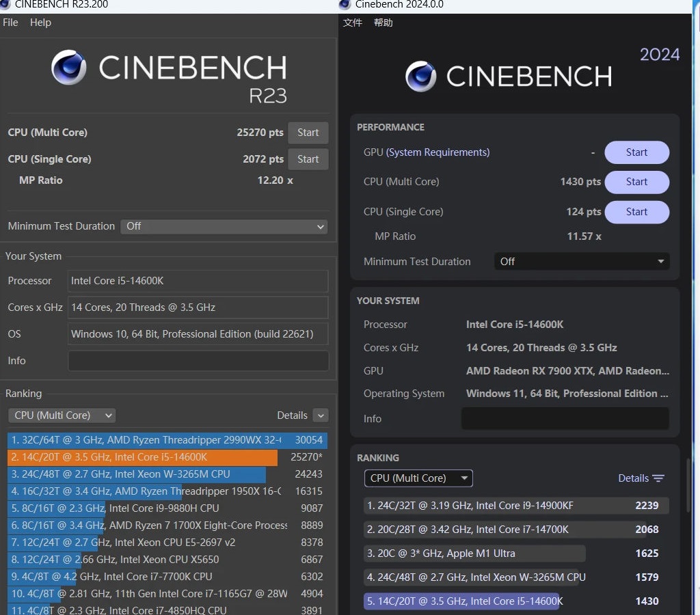
Task: Start 2024 CPU Multi Core test
Action: [x=636, y=182]
